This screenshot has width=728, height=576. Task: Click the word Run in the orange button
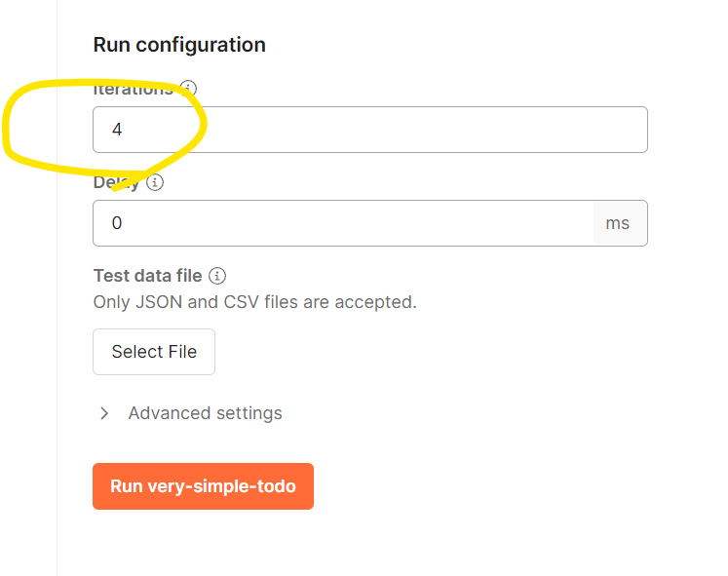(x=127, y=486)
